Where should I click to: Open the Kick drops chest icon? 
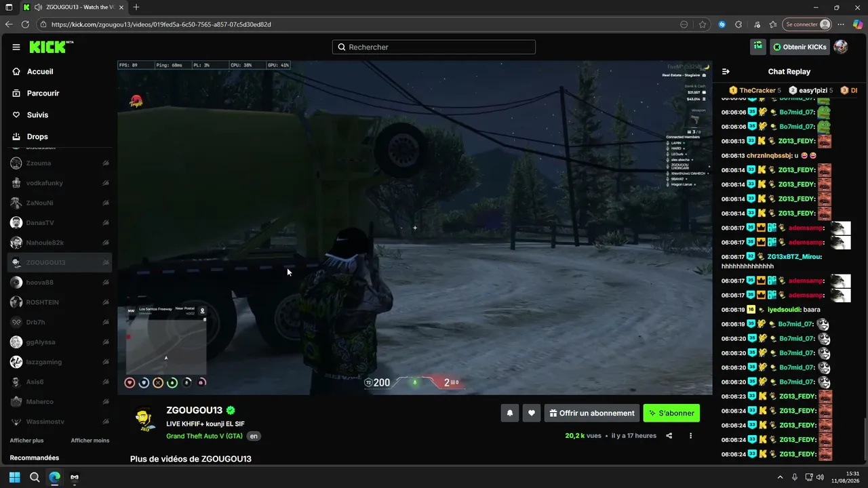(758, 47)
